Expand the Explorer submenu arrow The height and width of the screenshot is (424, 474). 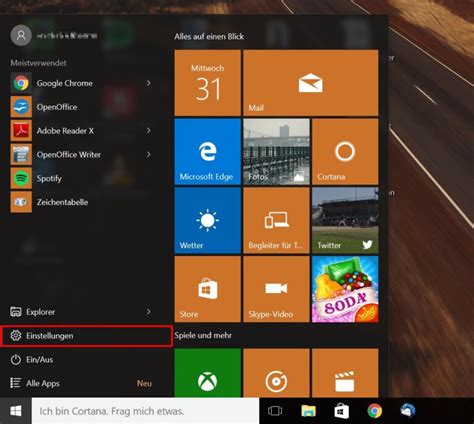[149, 312]
